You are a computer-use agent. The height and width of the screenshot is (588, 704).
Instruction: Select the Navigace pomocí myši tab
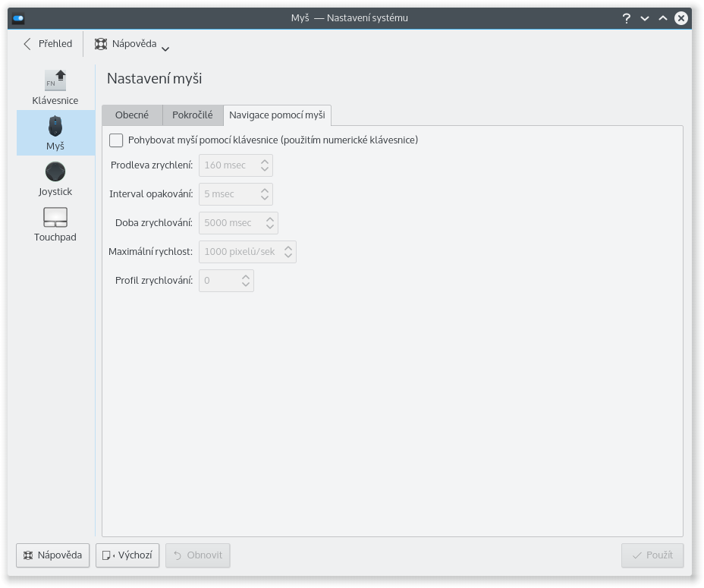[x=277, y=115]
